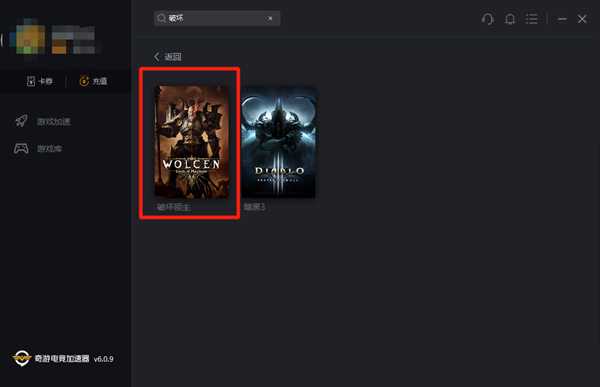Open the list menu icon in the title bar
Image resolution: width=600 pixels, height=387 pixels.
point(532,19)
